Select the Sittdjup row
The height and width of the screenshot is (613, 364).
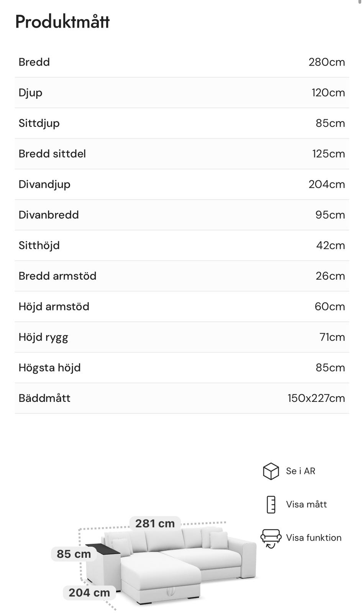[x=182, y=123]
